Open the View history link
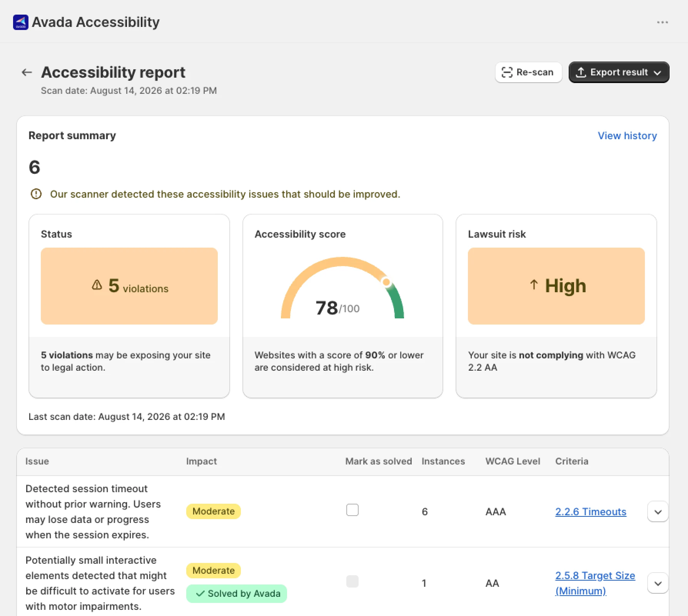This screenshot has width=688, height=616. [627, 136]
